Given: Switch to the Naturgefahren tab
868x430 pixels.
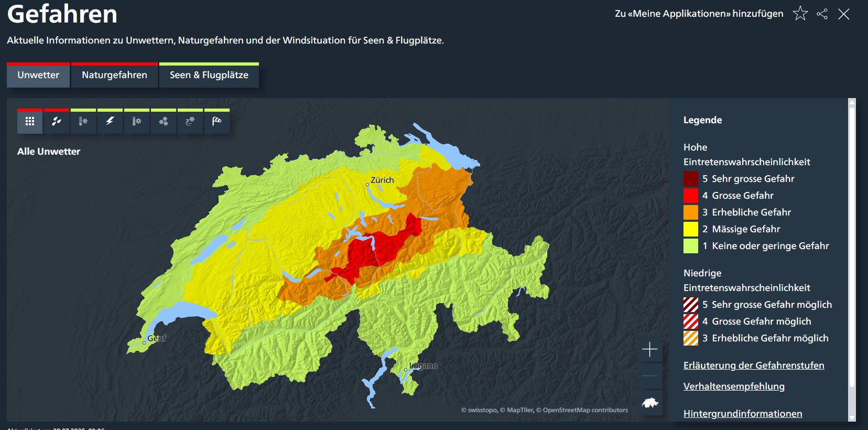Looking at the screenshot, I should [x=114, y=76].
